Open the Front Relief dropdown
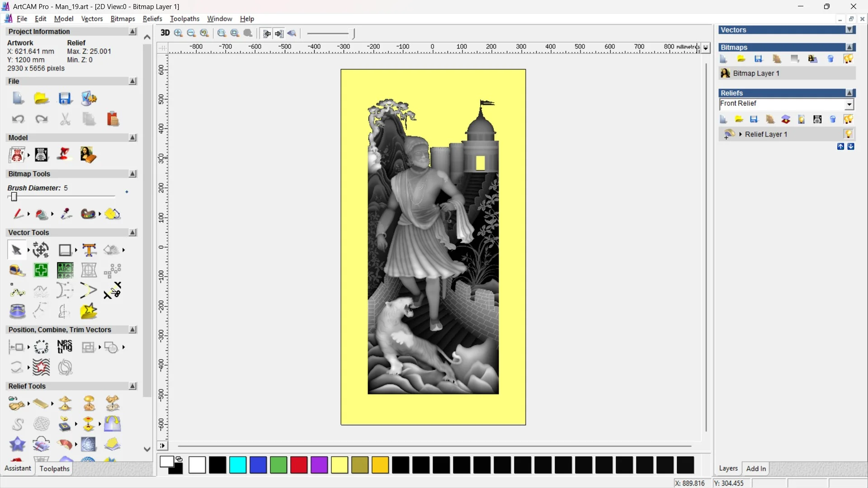The height and width of the screenshot is (488, 868). coord(849,104)
